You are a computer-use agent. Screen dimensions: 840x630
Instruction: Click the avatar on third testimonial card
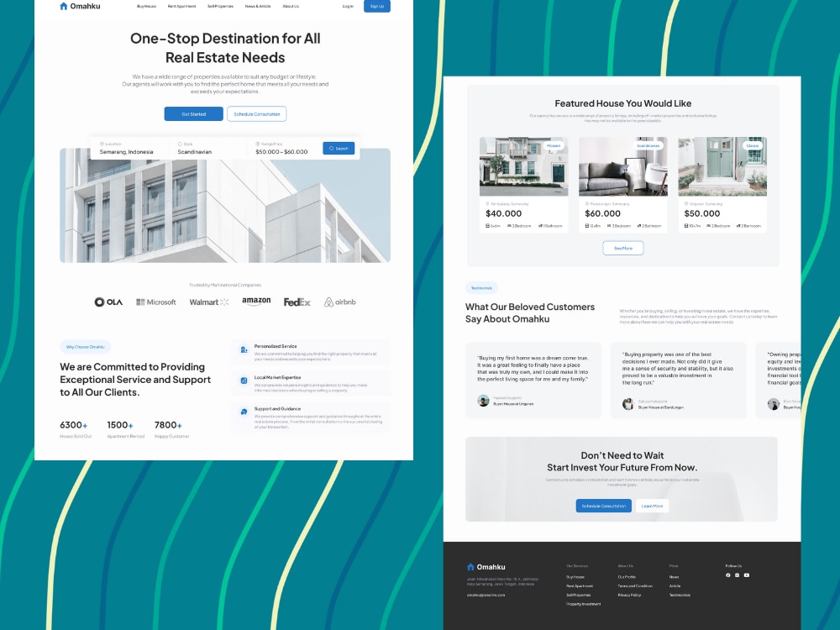click(773, 404)
